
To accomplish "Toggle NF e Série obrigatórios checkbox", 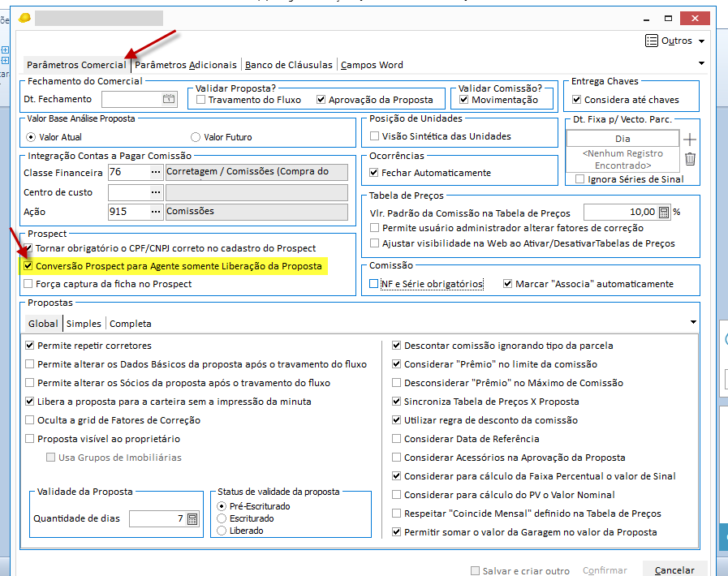I will 374,284.
